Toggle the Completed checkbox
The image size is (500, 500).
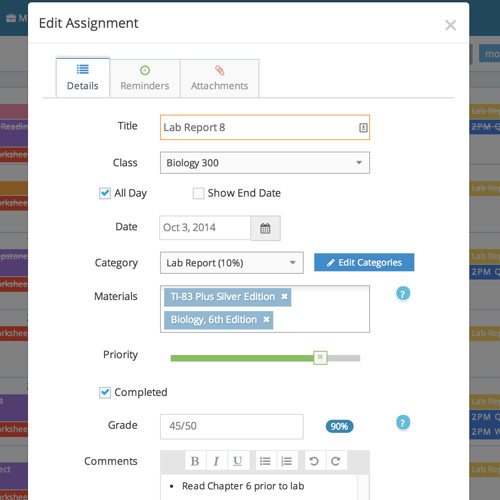click(x=105, y=393)
